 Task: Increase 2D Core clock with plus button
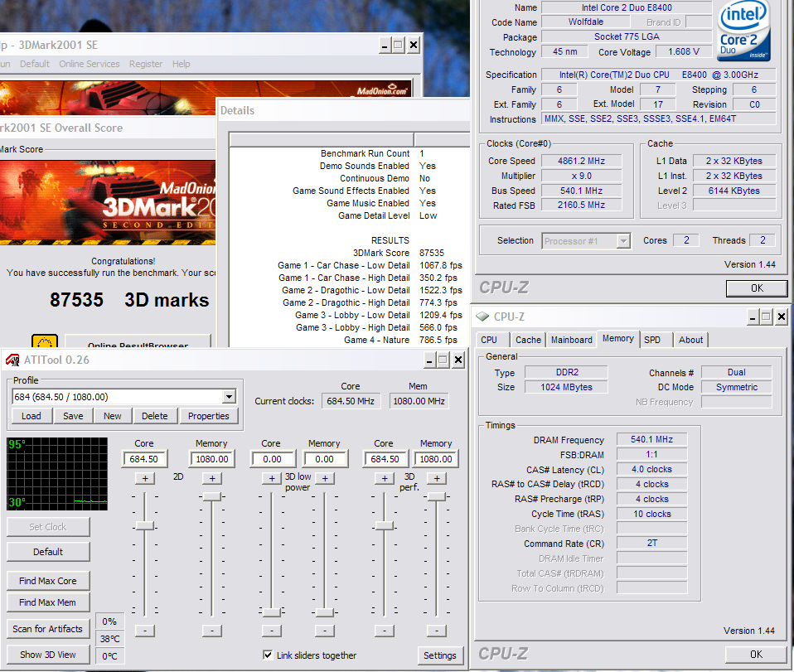tap(145, 478)
